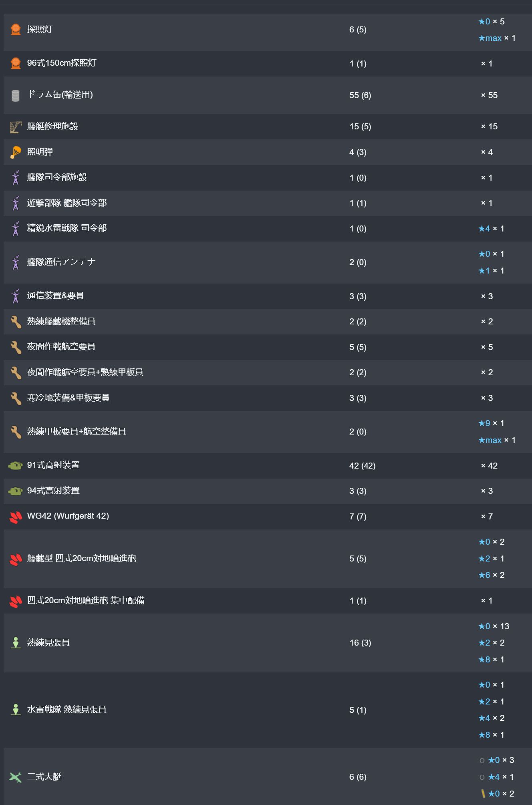532x805 pixels.
Task: Click the red rocket icon next to WG42
Action: coord(16,517)
